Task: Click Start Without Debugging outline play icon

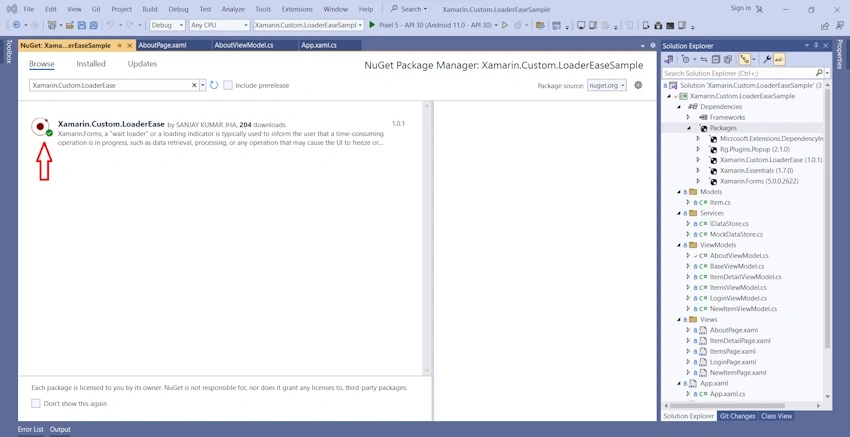Action: point(505,25)
